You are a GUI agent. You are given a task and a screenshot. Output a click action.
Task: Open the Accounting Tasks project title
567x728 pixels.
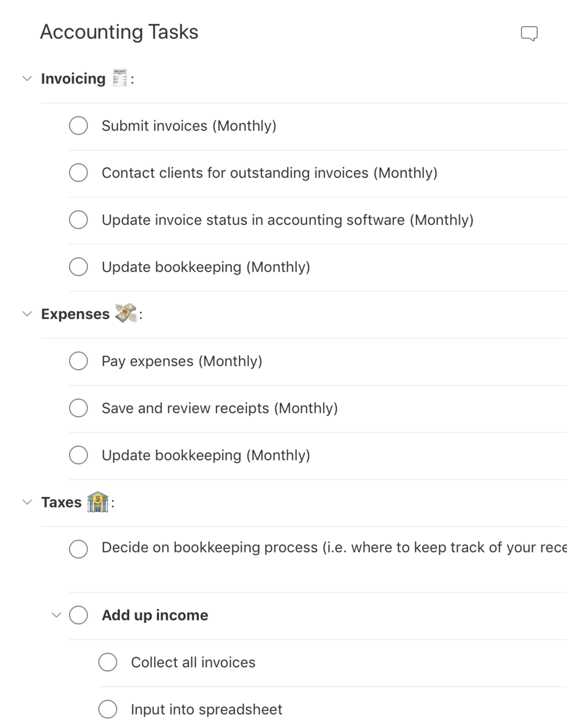coord(119,32)
